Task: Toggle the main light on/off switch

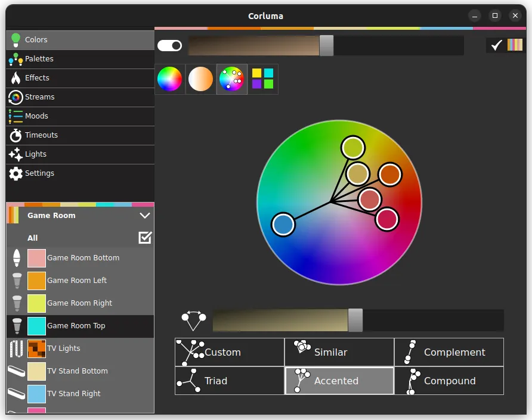Action: [169, 45]
